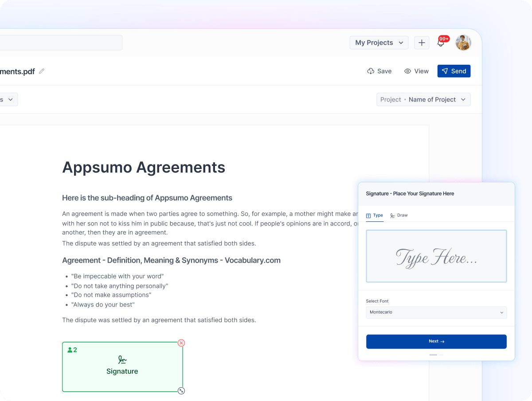Save the document

click(379, 71)
